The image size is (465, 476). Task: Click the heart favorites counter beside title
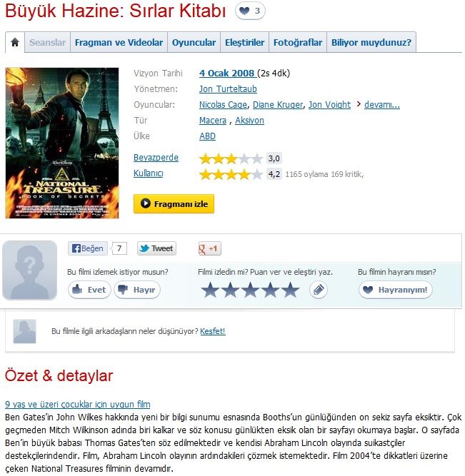[x=250, y=11]
